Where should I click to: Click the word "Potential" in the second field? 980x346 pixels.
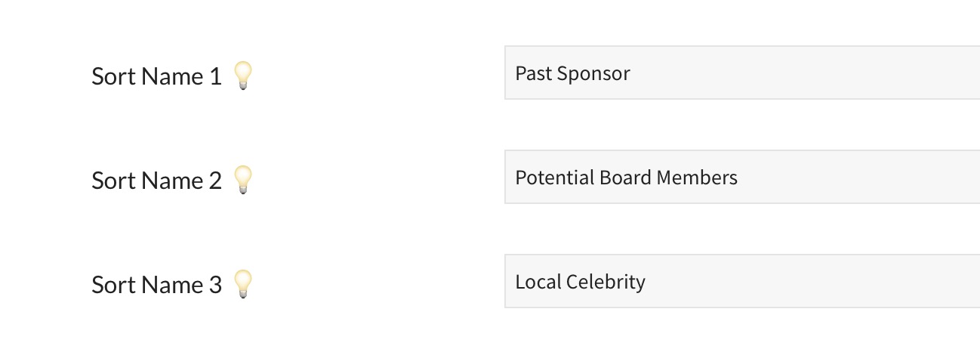coord(554,178)
